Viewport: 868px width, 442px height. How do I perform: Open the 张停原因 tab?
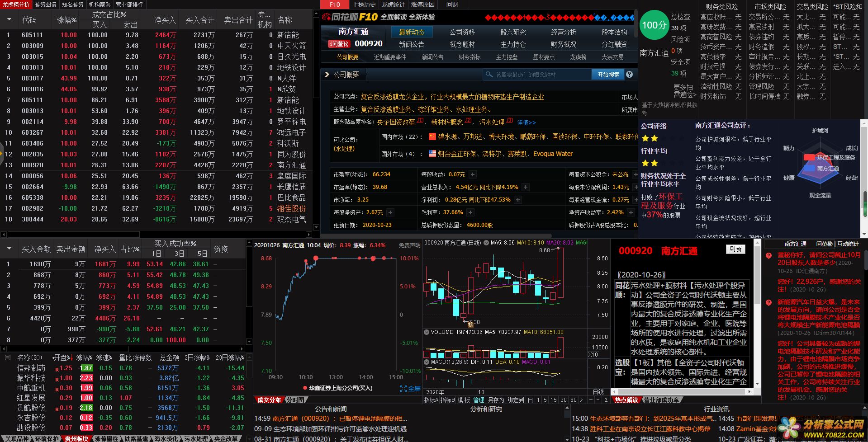point(422,5)
